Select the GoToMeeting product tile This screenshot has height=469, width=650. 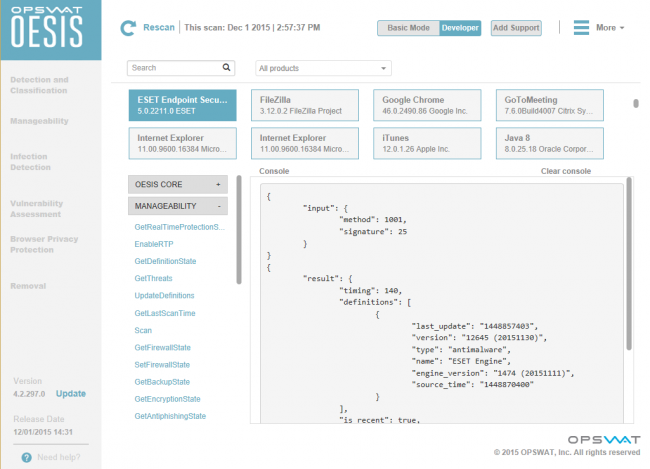550,105
